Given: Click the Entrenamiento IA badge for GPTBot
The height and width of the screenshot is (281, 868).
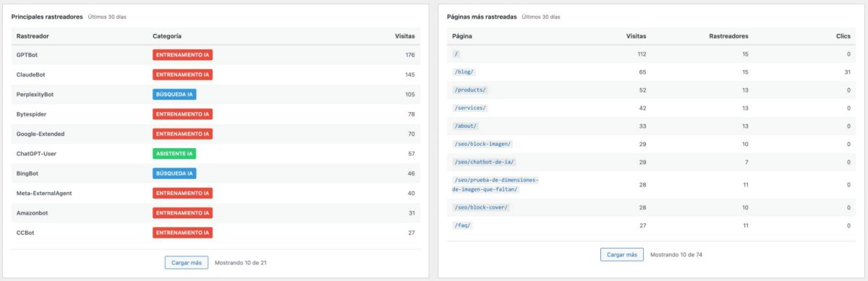Looking at the screenshot, I should (x=182, y=55).
